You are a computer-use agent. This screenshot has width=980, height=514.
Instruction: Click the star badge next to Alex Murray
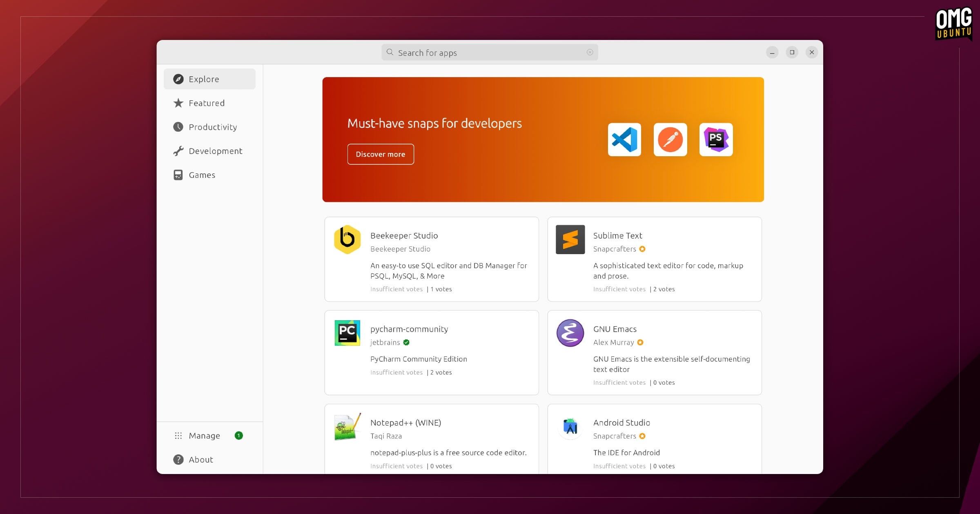[x=640, y=342]
